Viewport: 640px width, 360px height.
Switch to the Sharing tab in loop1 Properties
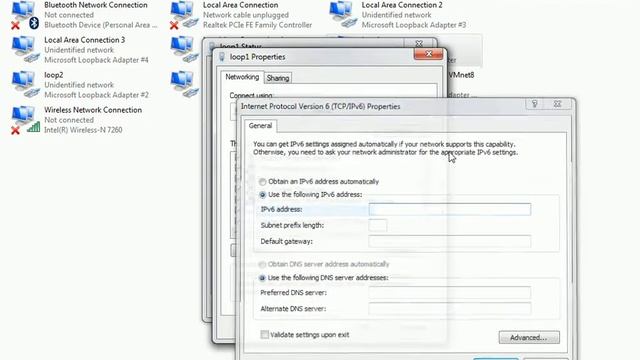(278, 78)
